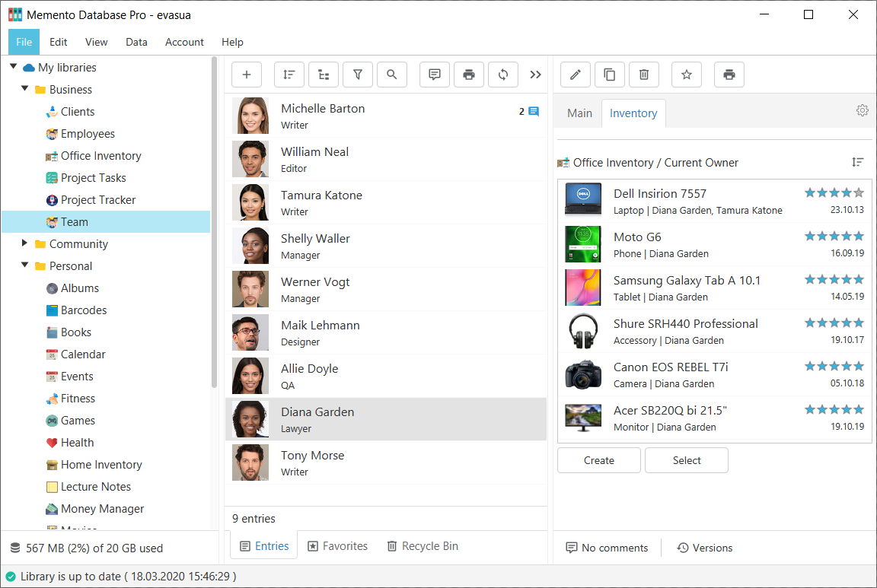Screen dimensions: 877x588
Task: Apply a filter to the entry list
Action: (357, 74)
